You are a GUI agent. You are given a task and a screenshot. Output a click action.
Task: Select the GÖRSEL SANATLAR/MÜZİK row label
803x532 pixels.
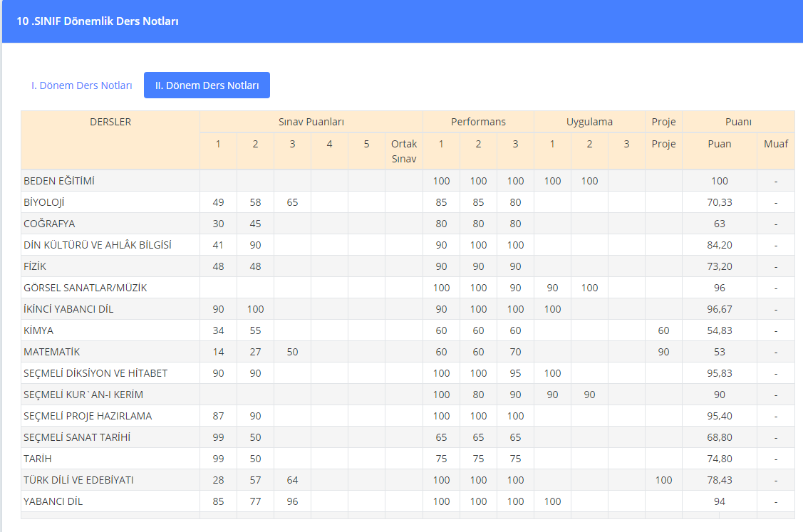(x=85, y=288)
